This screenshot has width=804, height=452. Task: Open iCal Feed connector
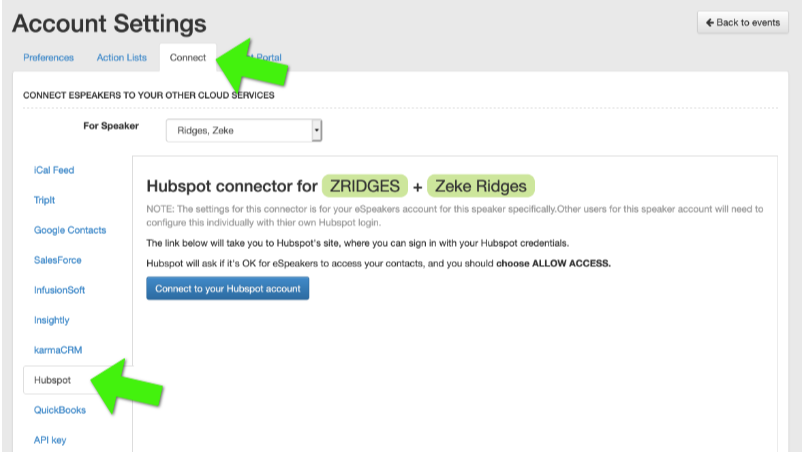pos(54,170)
